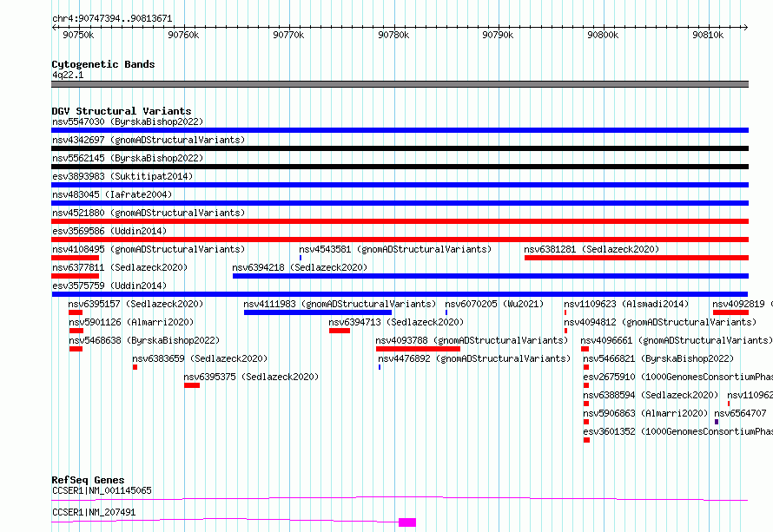Open nsv6070205 (Wu2021) variant
This screenshot has height=532, width=773.
(x=494, y=304)
